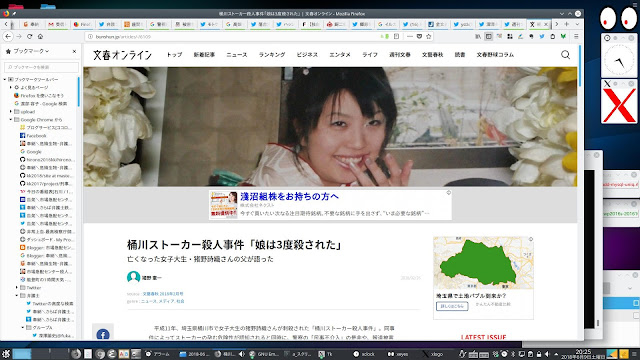640x360 pixels.
Task: Open the 週刊文春 site menu item
Action: [x=400, y=54]
